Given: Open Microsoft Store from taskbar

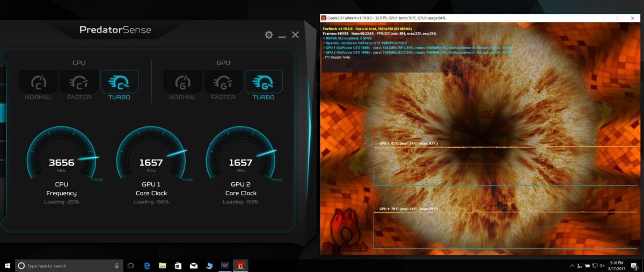Looking at the screenshot, I should 178,266.
